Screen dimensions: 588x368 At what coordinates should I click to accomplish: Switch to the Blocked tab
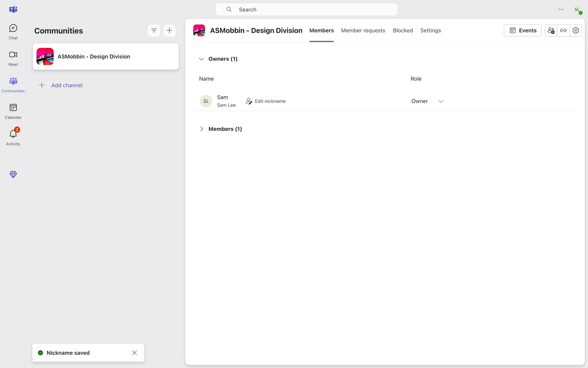403,30
